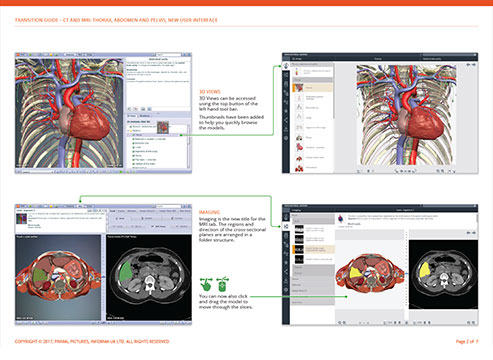493x360 pixels.
Task: Click vertical slice slider between model and CT
Action: (406, 273)
